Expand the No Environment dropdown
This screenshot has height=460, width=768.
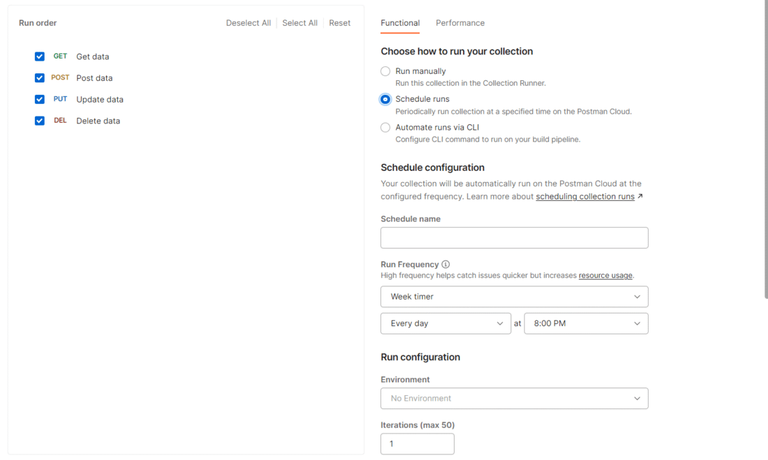[x=514, y=399]
